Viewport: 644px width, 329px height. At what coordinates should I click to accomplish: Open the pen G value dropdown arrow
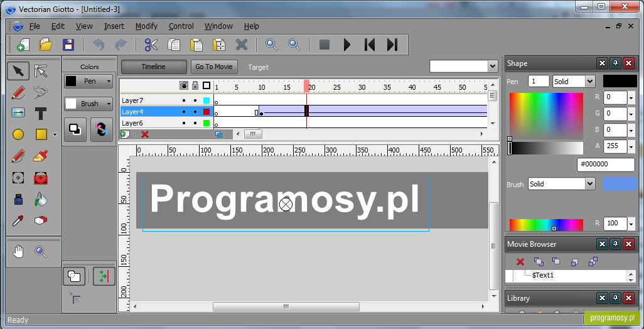click(x=633, y=114)
